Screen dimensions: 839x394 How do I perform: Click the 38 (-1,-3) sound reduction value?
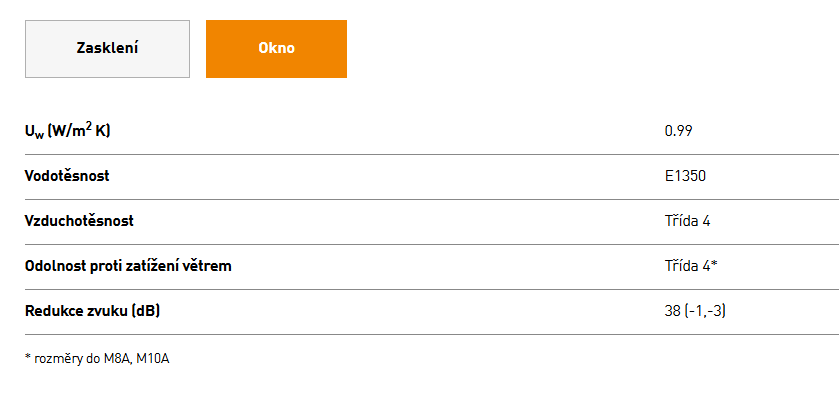pos(695,310)
